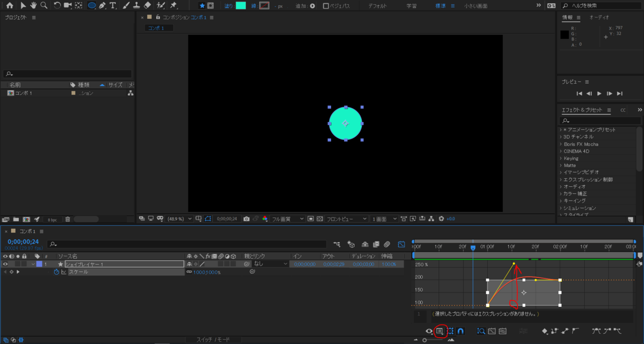This screenshot has width=644, height=344.
Task: Click the Home icon in toolbar
Action: [10, 5]
